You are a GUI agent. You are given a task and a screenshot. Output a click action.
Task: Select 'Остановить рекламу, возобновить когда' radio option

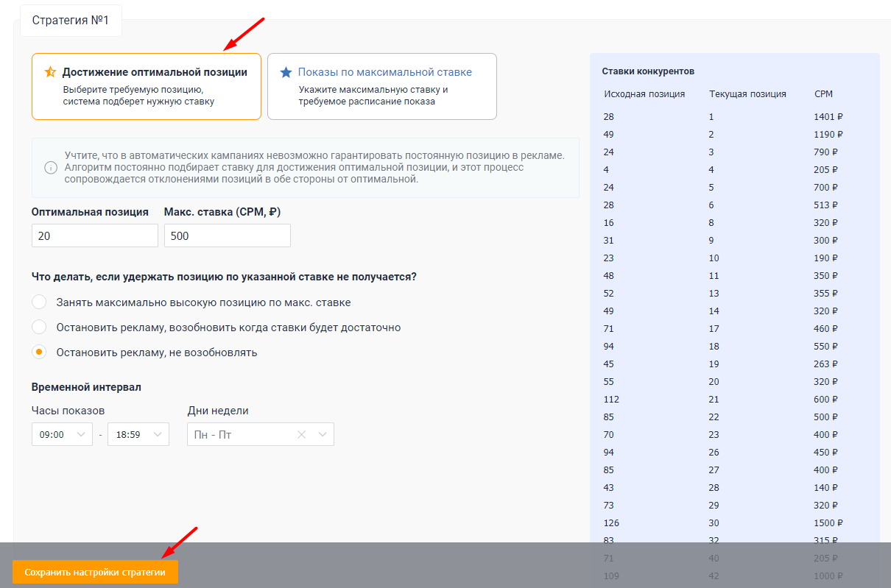39,327
